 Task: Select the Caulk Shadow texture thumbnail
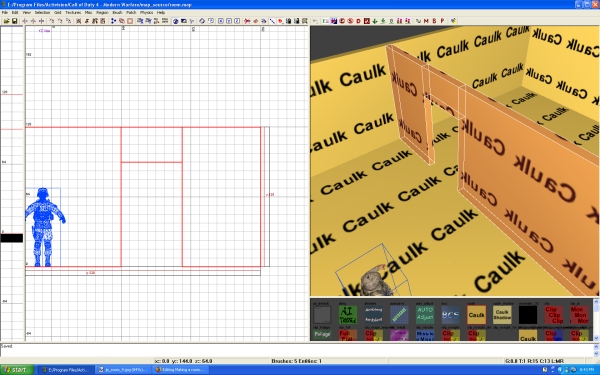coord(502,315)
